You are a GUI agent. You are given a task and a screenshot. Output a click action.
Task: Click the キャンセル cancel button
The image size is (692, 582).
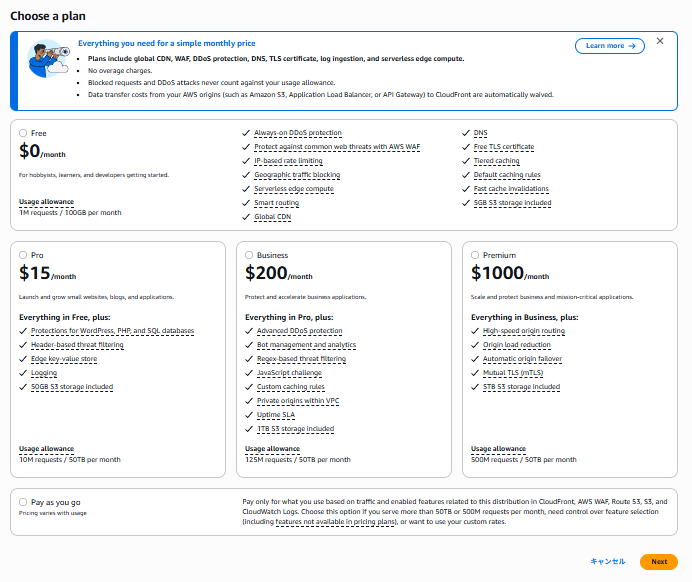click(608, 562)
